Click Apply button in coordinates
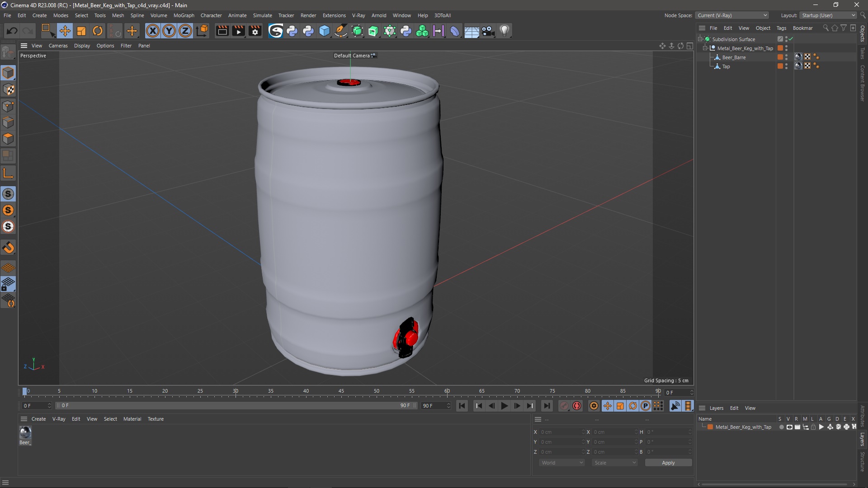Image resolution: width=868 pixels, height=488 pixels. click(x=668, y=463)
